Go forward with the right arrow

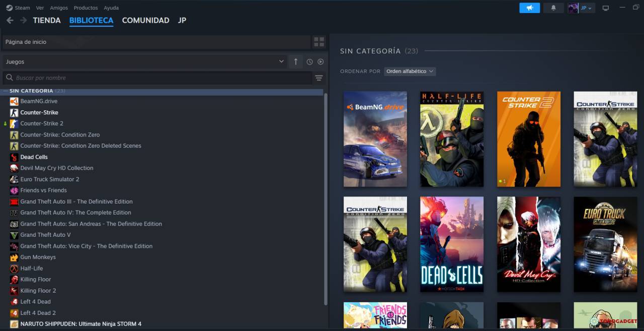tap(23, 20)
